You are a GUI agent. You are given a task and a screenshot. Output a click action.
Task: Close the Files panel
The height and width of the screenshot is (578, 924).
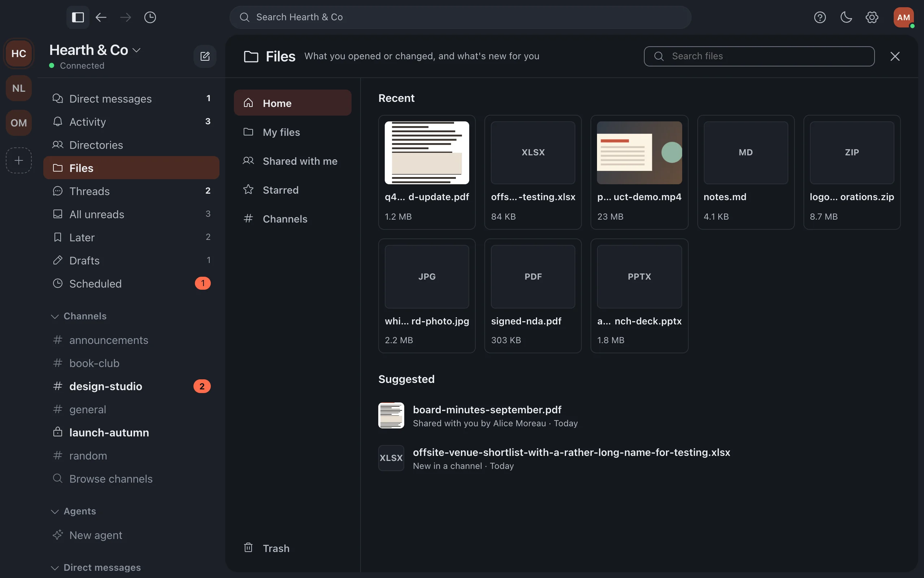pos(895,56)
